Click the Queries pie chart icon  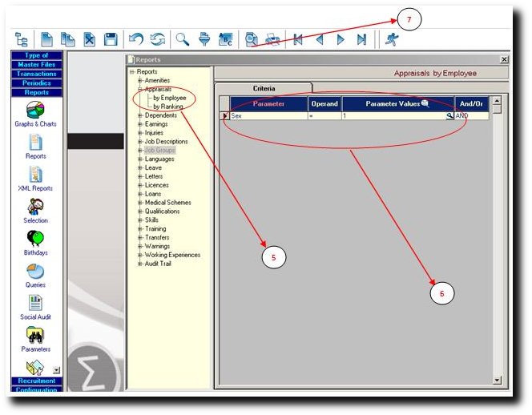pos(35,272)
